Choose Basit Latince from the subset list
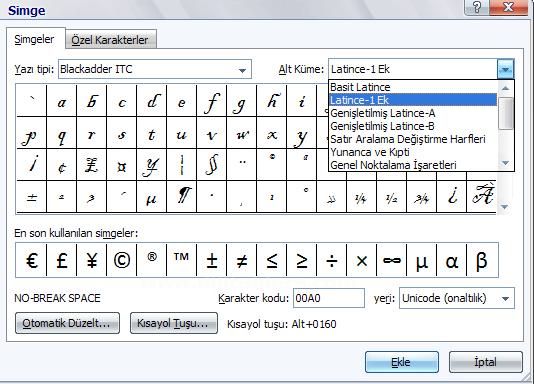 click(x=413, y=87)
